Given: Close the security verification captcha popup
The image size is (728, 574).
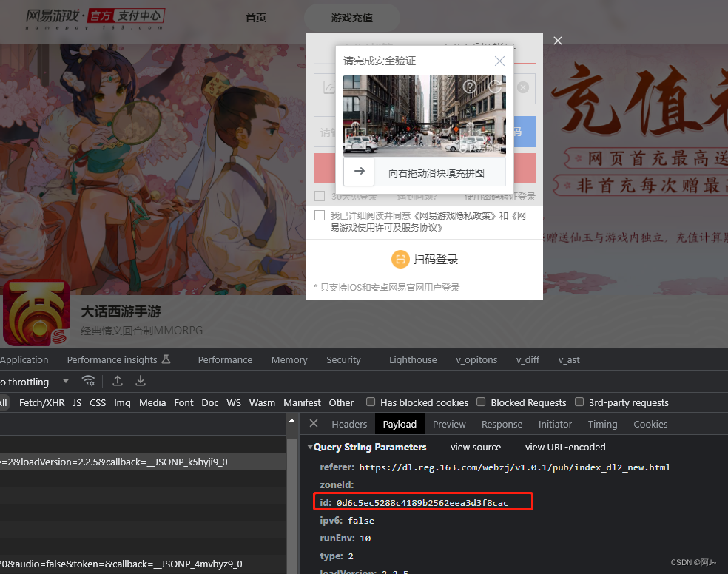Looking at the screenshot, I should point(499,61).
